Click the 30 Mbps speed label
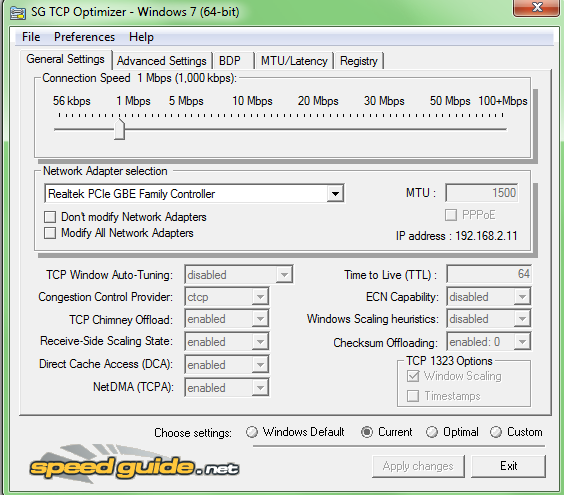 click(x=384, y=101)
